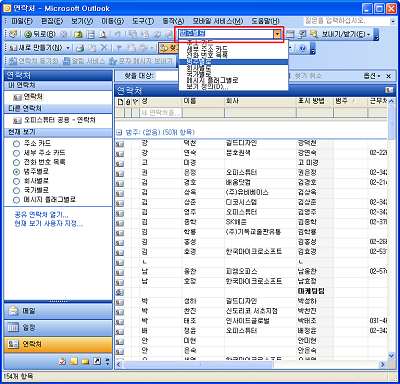The image size is (400, 384).
Task: Click the scroll down arrow of contact list
Action: pyautogui.click(x=392, y=356)
